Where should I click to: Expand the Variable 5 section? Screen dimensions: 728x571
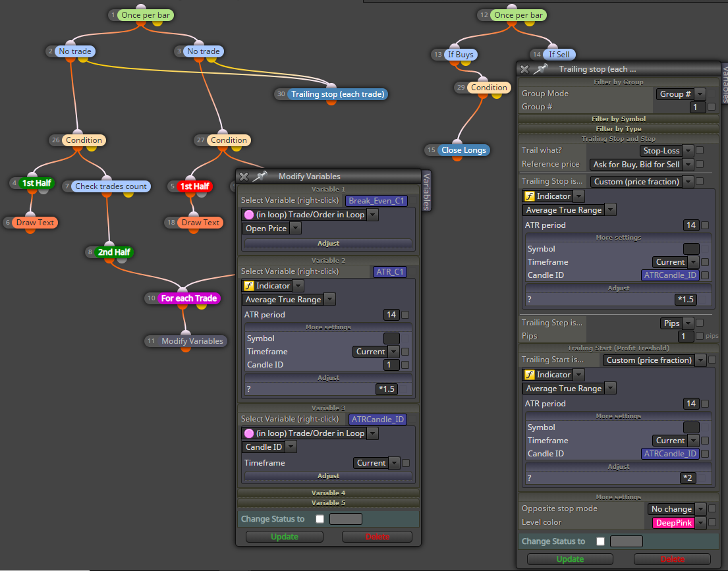[x=328, y=503]
